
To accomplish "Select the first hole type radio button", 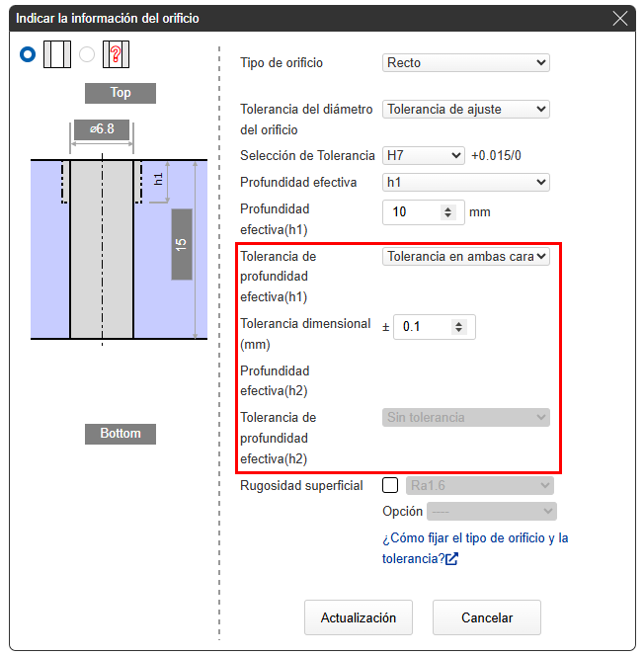I will click(28, 54).
